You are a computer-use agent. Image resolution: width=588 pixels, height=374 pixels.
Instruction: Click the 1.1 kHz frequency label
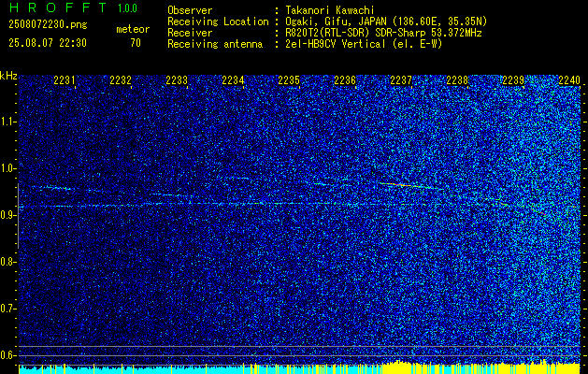click(7, 122)
